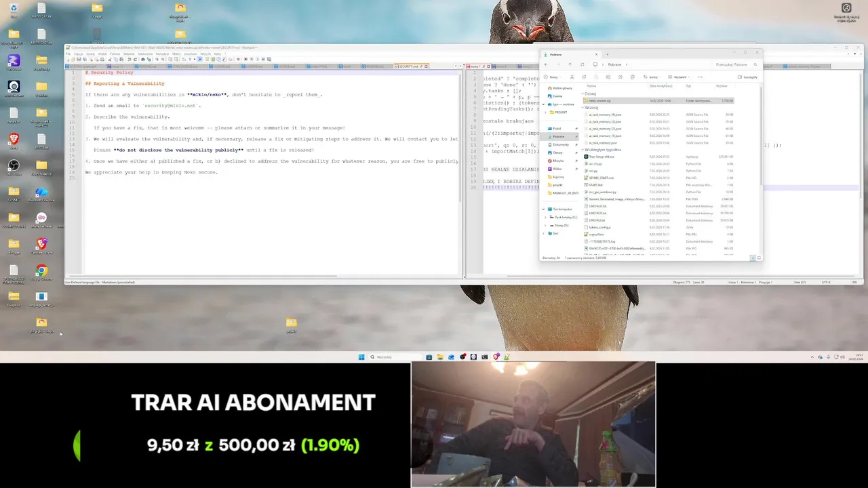Click Wyszukaj search box on taskbar
The image size is (868, 488).
click(395, 357)
